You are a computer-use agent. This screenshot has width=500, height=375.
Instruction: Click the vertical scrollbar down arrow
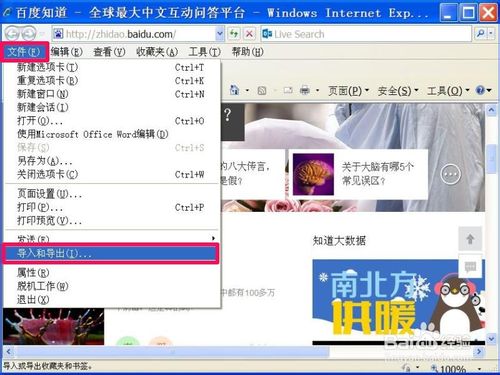(x=492, y=339)
